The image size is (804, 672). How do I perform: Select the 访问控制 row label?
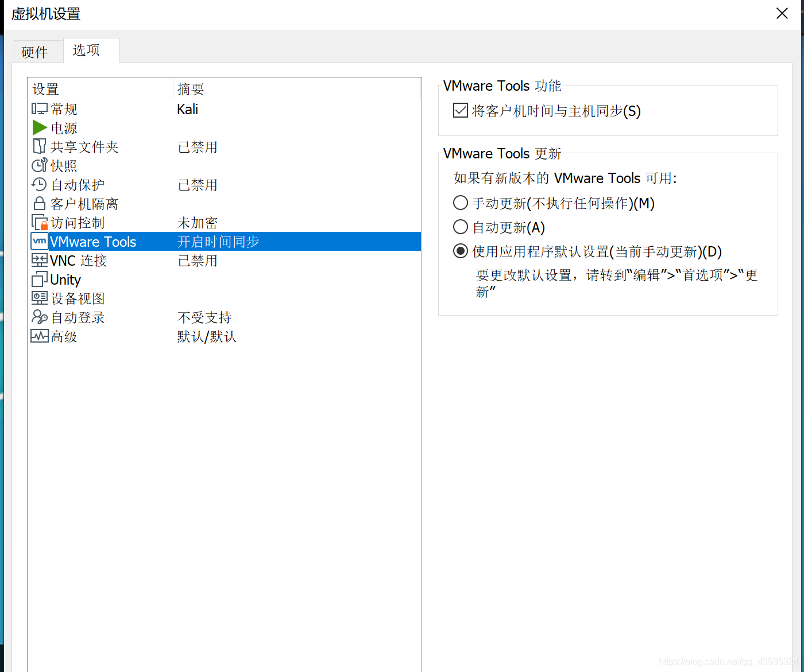(78, 223)
